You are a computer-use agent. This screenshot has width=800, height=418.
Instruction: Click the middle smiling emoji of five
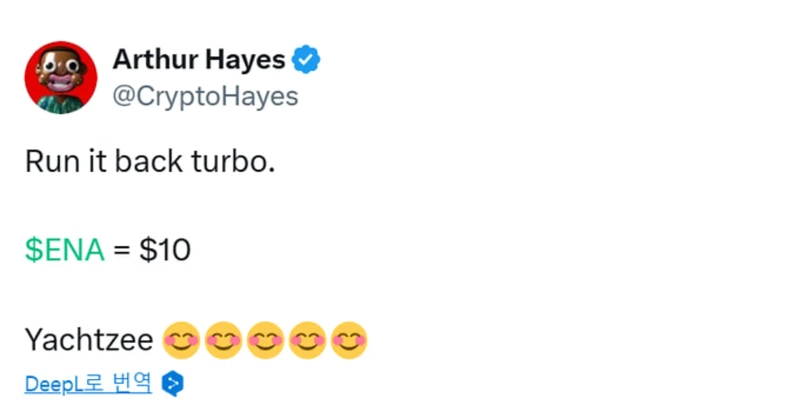point(265,342)
